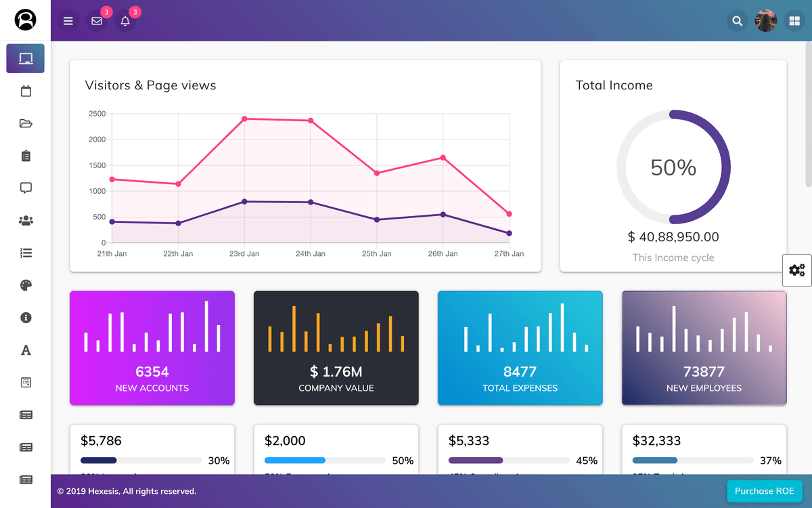Screen dimensions: 812x508
Task: Open the calendar icon in the sidebar
Action: pyautogui.click(x=26, y=91)
